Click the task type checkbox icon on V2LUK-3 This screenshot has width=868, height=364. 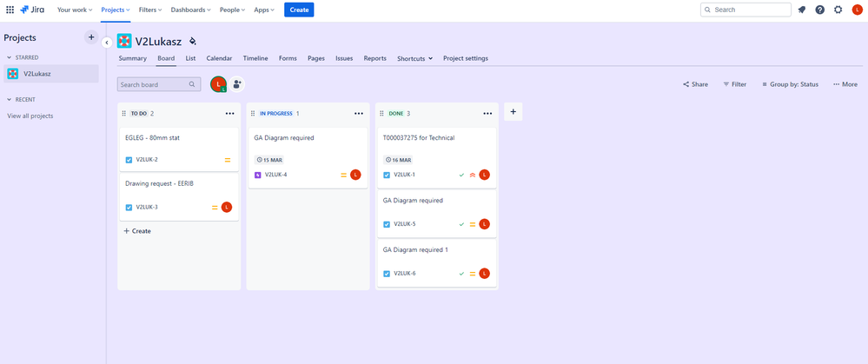point(129,208)
